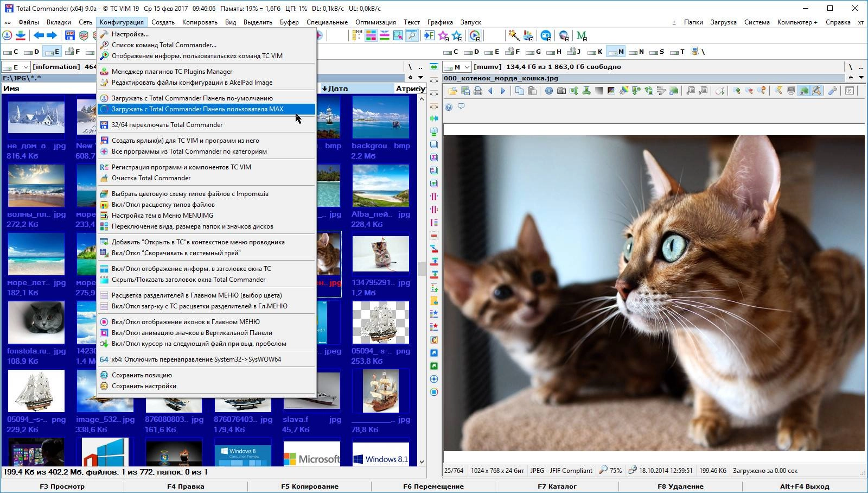Click the anchor icon in main toolbar
Viewport: 868px width, 493px height.
(7, 35)
